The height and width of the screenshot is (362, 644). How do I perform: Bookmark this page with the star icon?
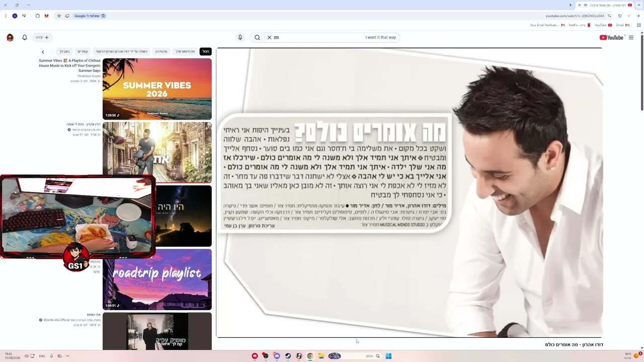pos(59,16)
